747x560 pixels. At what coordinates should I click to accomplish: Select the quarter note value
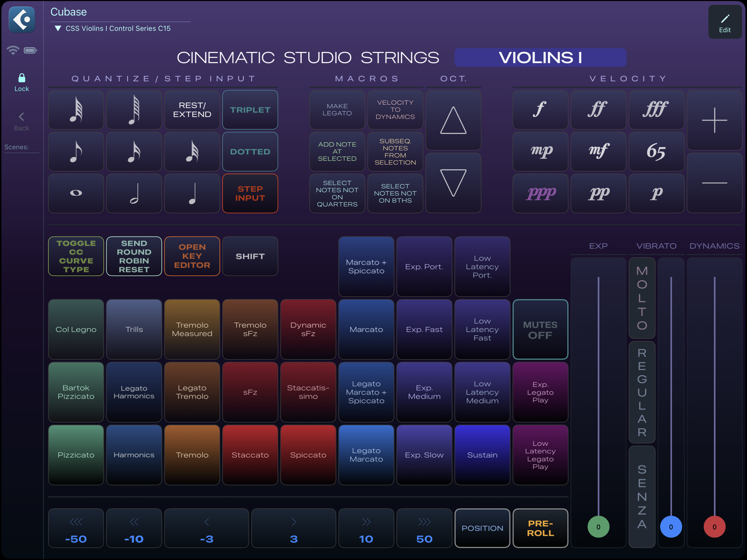[192, 193]
